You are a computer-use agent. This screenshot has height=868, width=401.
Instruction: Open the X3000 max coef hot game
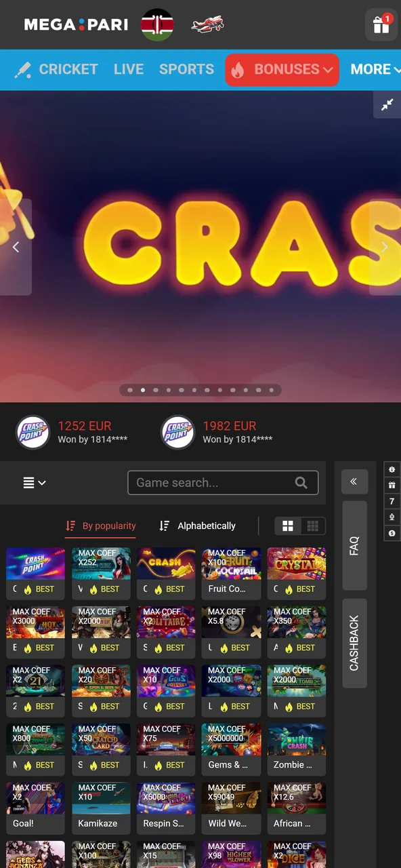(x=35, y=632)
